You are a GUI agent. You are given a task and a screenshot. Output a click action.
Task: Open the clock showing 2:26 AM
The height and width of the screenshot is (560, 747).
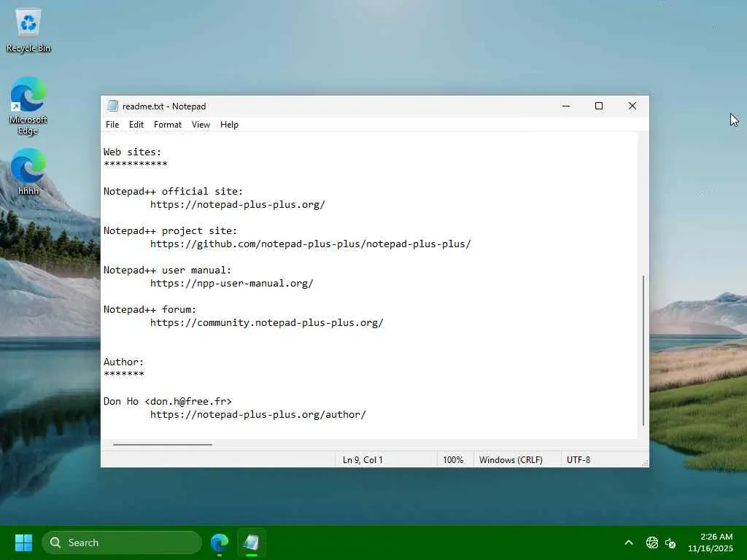[x=710, y=542]
